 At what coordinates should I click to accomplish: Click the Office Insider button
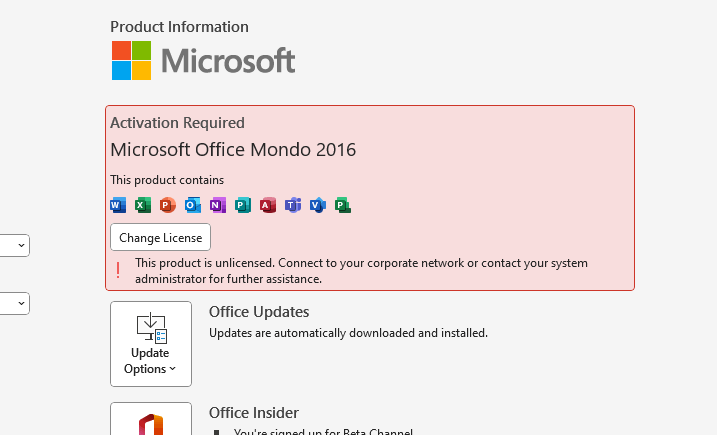pyautogui.click(x=150, y=420)
